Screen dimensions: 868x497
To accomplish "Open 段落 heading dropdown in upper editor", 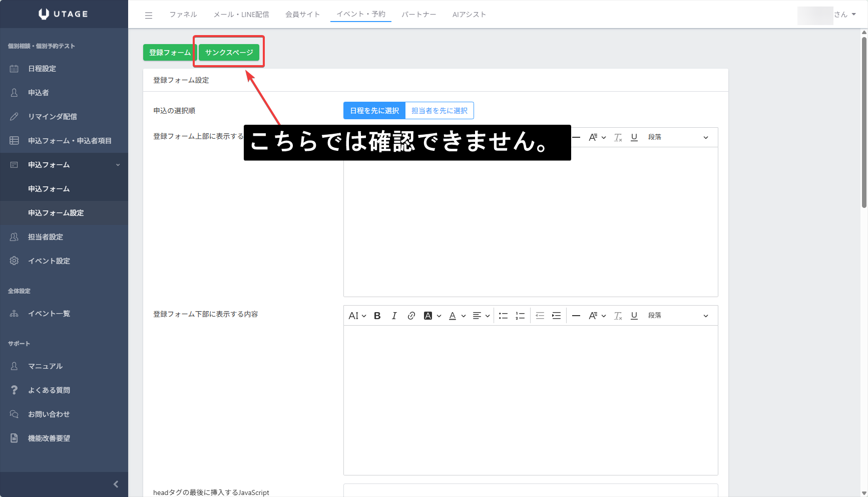I will [x=678, y=137].
